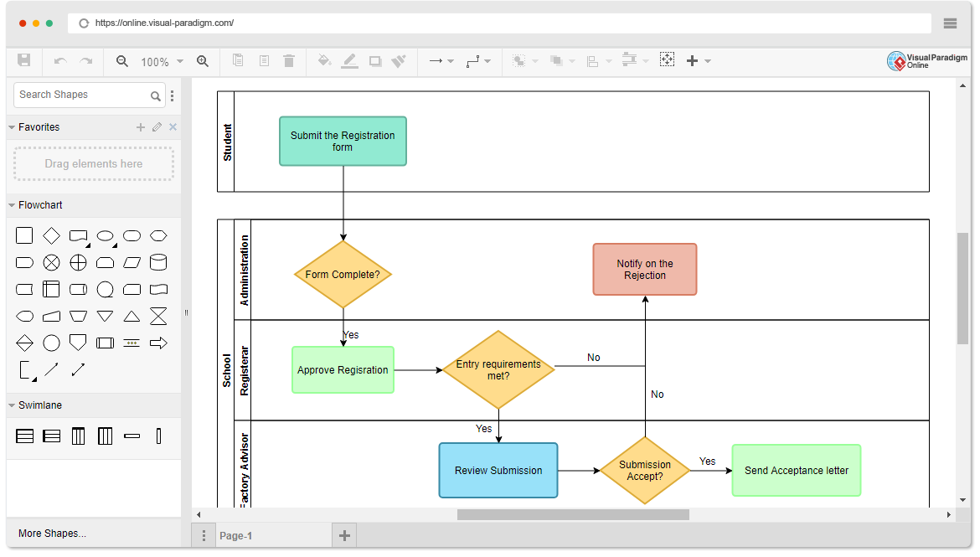Click the search magnifier in Search Shapes

tap(156, 95)
